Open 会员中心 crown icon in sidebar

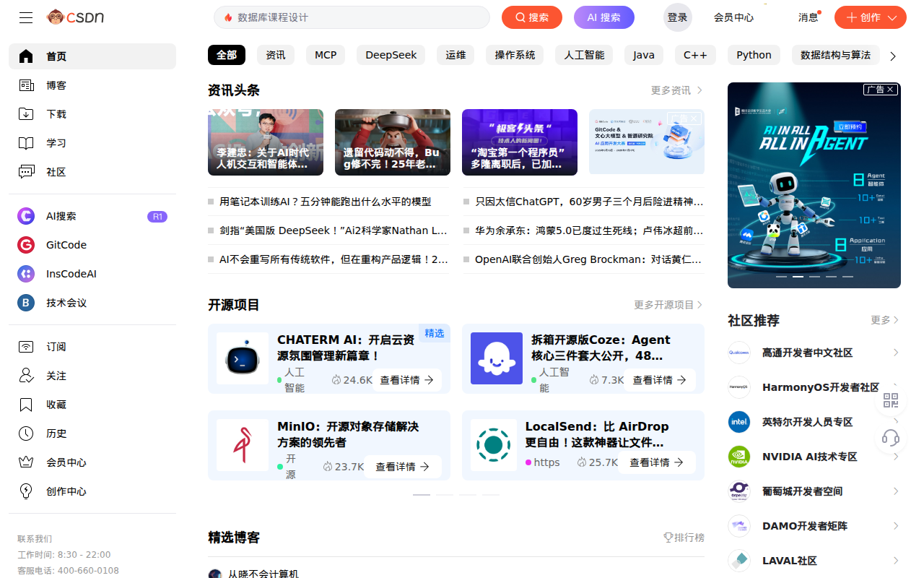[x=26, y=462]
